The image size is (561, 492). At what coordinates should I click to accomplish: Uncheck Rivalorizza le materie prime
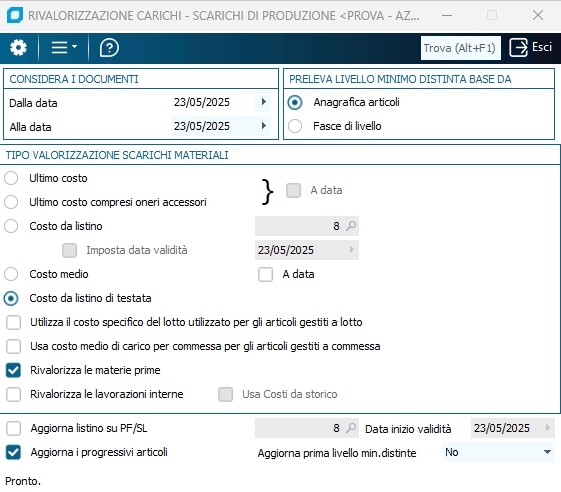[13, 370]
